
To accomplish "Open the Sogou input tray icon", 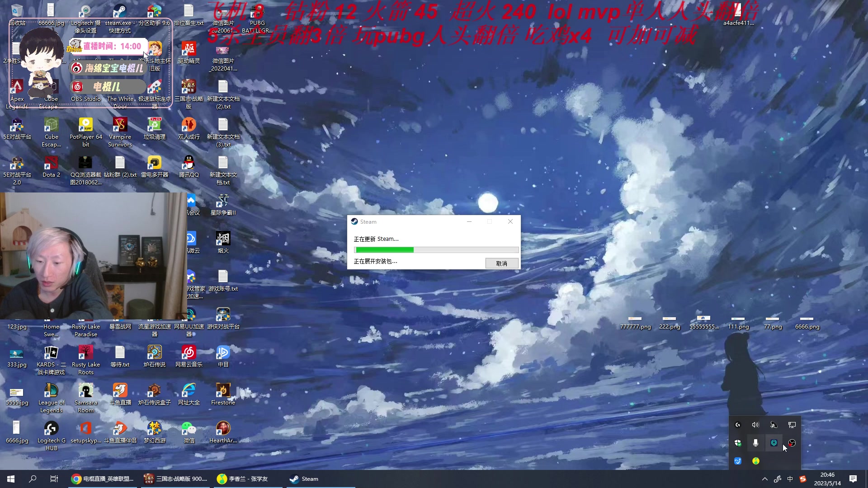I will click(803, 479).
